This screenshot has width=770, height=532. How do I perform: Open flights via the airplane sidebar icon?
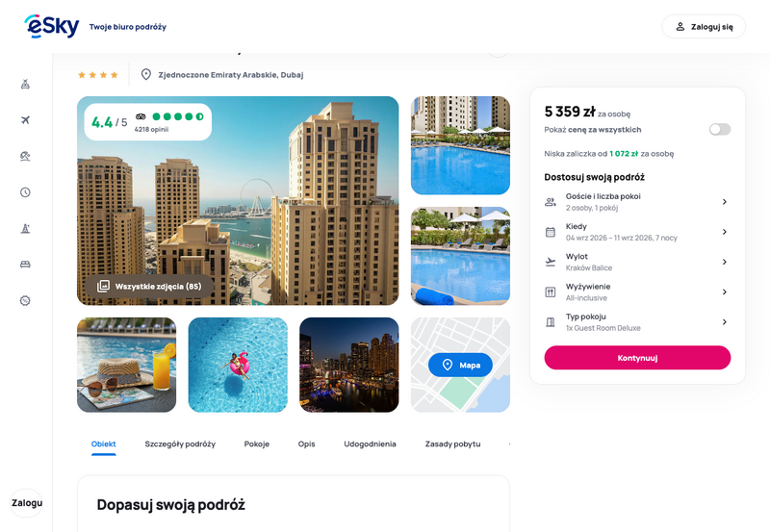(x=26, y=119)
